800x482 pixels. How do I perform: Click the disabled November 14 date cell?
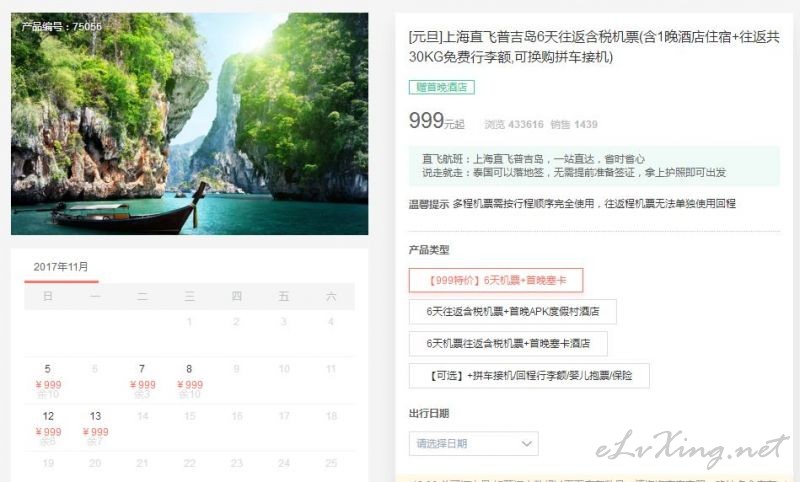tap(142, 428)
